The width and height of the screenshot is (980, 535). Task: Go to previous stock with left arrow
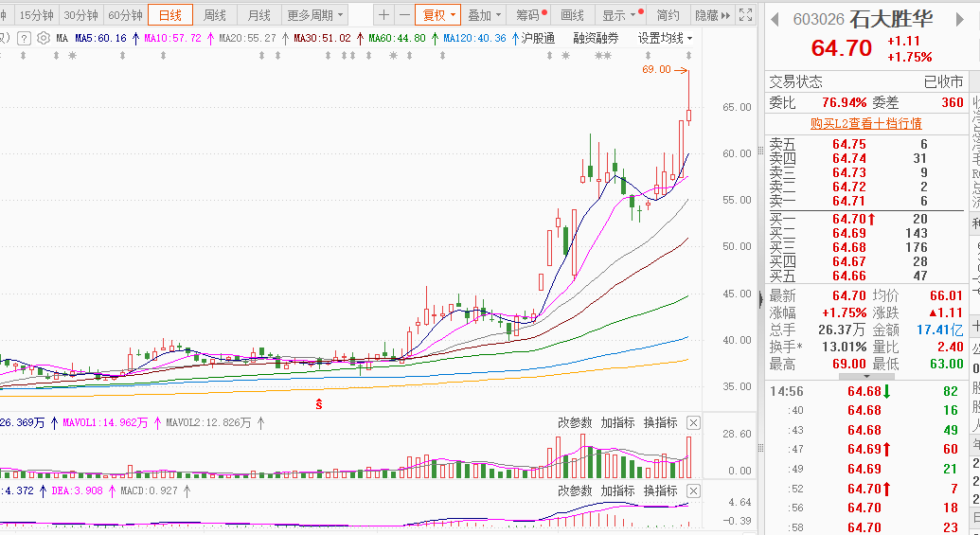pyautogui.click(x=775, y=20)
